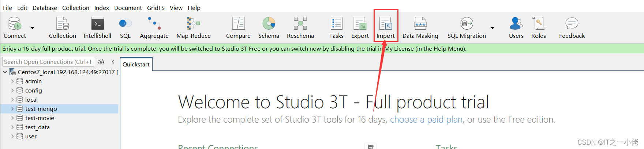This screenshot has height=149, width=644.
Task: Collapse the Centos7_local connection node
Action: (5, 72)
